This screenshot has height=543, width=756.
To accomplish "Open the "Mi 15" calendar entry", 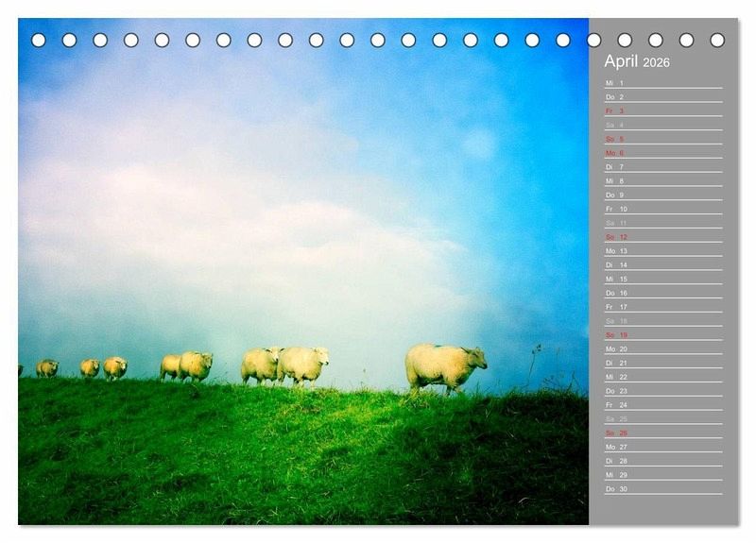I will click(x=662, y=279).
